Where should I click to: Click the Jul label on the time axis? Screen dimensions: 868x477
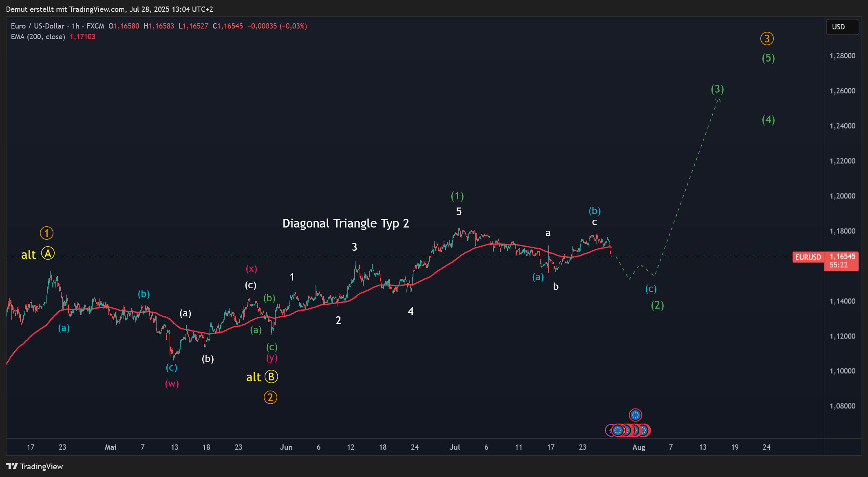pos(455,447)
